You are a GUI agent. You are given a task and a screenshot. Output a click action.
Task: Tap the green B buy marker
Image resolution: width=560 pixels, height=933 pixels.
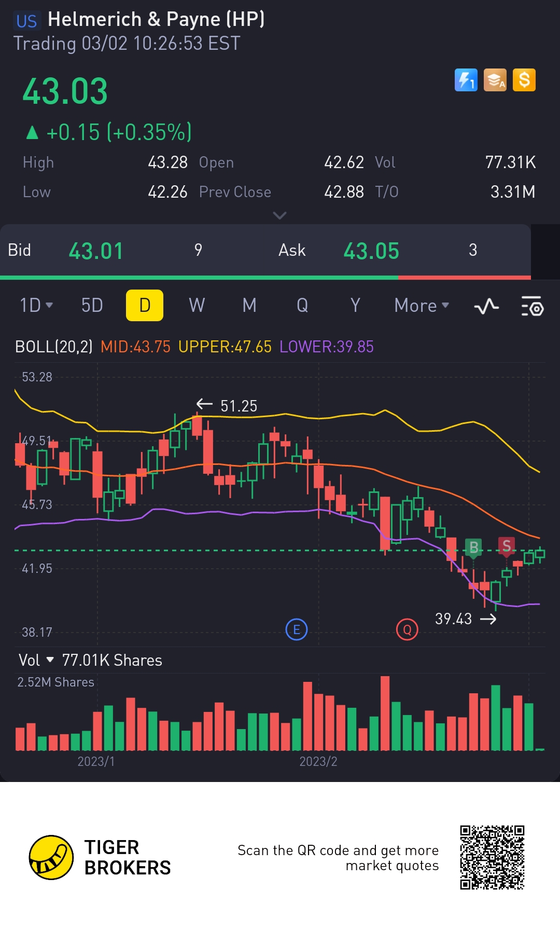[x=473, y=547]
